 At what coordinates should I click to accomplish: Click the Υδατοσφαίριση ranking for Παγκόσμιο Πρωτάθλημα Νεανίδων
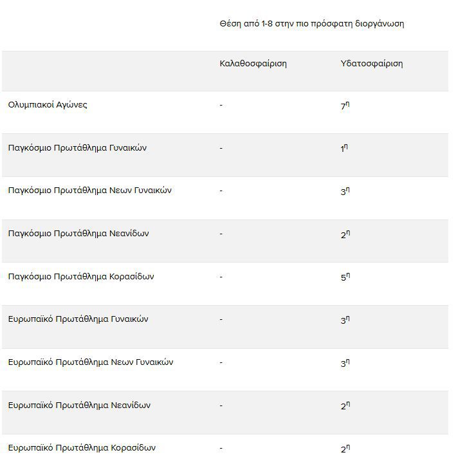point(345,234)
